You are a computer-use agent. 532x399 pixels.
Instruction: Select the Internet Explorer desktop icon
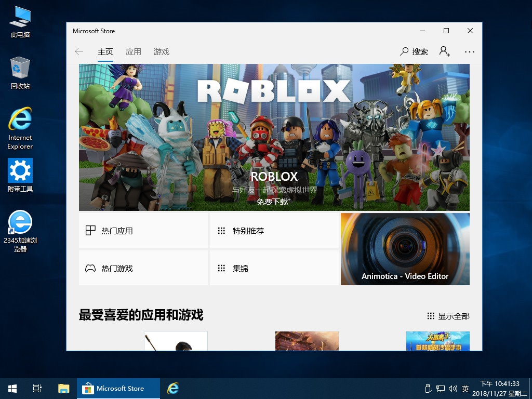pyautogui.click(x=20, y=128)
